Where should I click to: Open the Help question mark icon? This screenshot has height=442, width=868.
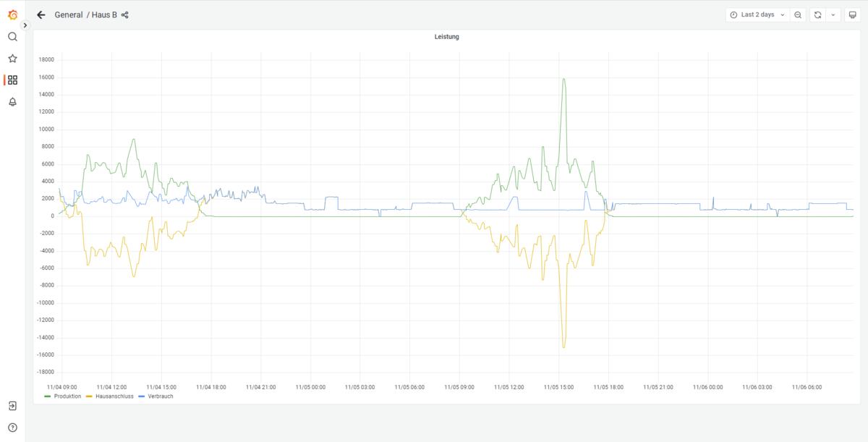pyautogui.click(x=12, y=428)
